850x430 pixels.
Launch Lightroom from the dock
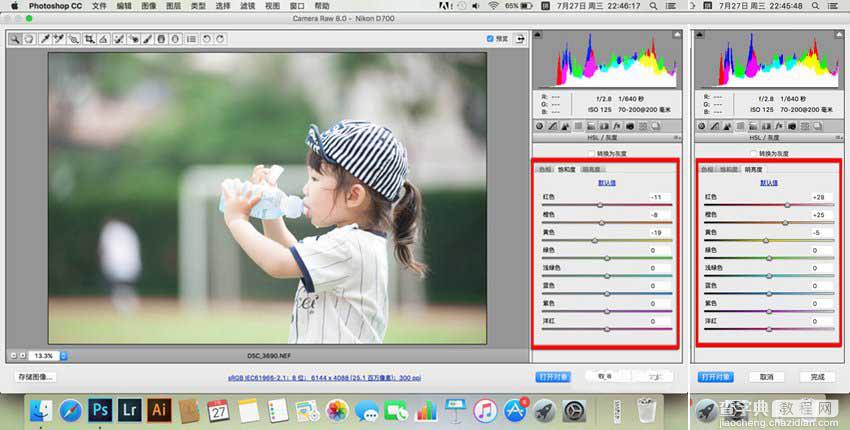coord(129,410)
